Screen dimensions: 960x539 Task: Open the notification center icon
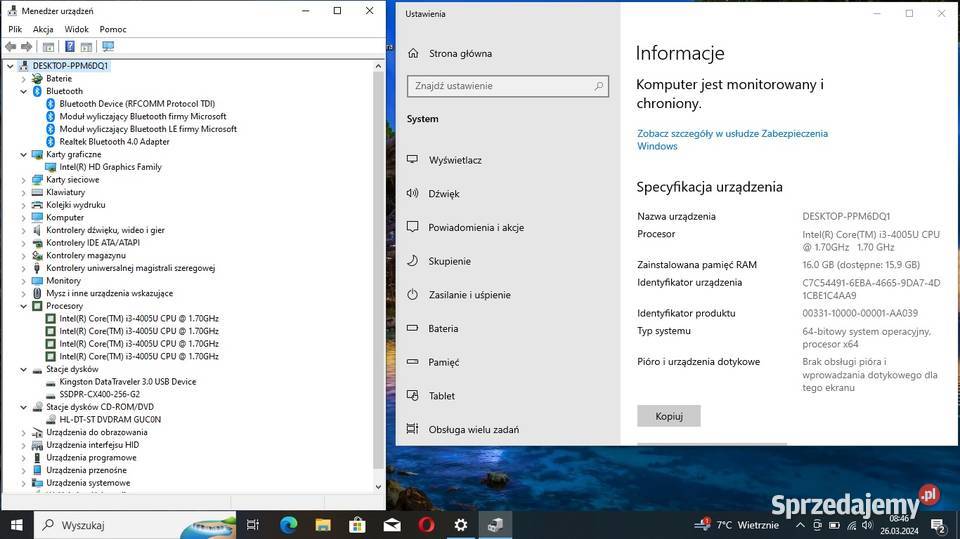[x=937, y=526]
